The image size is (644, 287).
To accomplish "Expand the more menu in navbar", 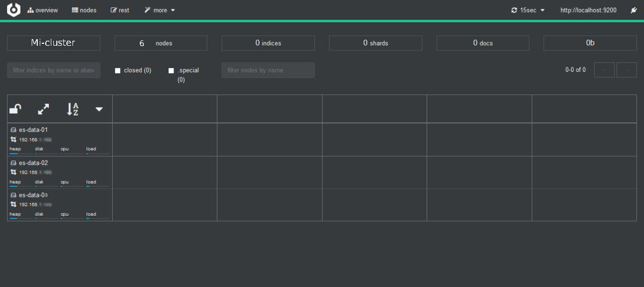I will pyautogui.click(x=159, y=10).
